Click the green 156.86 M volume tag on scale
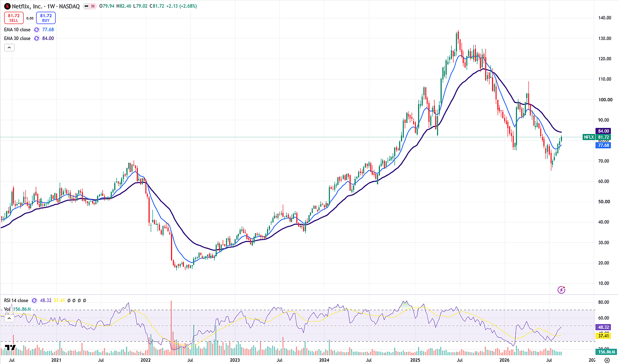 point(606,352)
